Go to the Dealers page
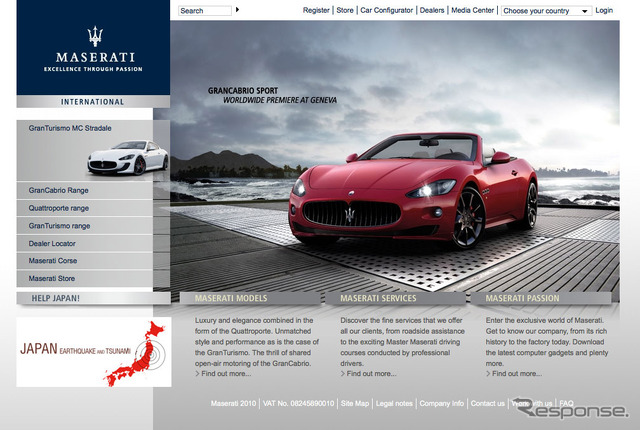This screenshot has width=640, height=430. (432, 10)
